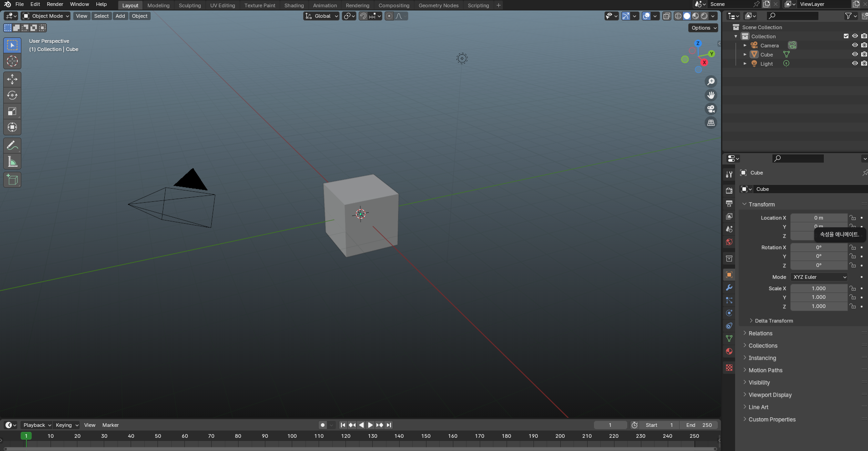868x451 pixels.
Task: Open the Object Data properties tab
Action: pos(729,338)
